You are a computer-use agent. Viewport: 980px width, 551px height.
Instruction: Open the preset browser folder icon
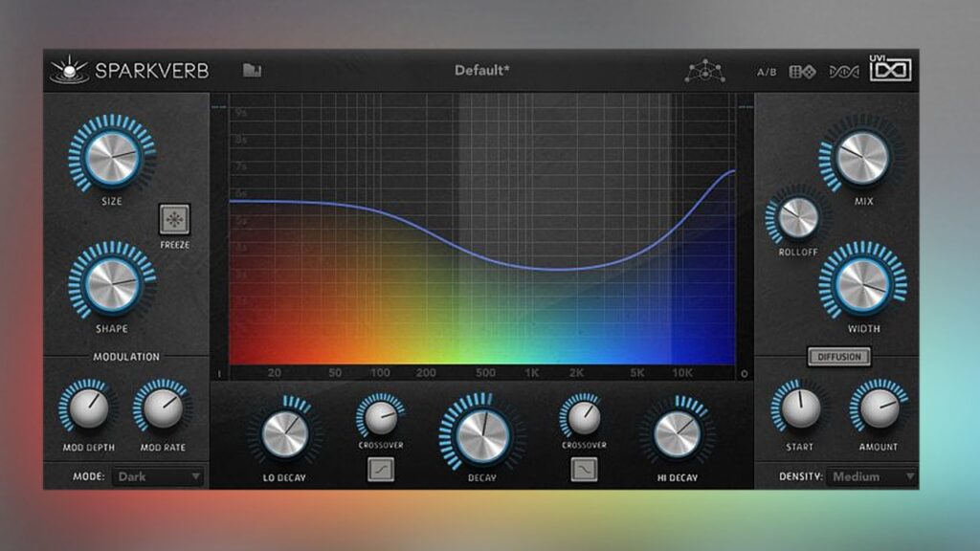click(x=252, y=70)
